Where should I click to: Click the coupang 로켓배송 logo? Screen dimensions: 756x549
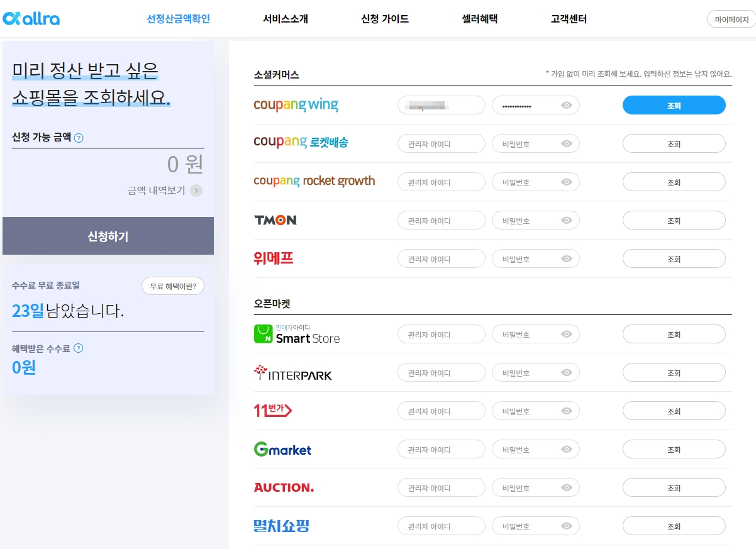coord(301,143)
